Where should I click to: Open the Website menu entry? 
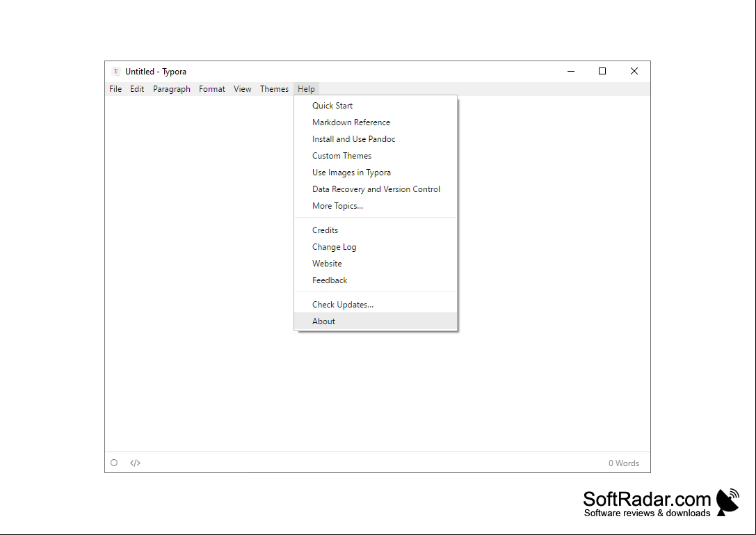click(376, 264)
